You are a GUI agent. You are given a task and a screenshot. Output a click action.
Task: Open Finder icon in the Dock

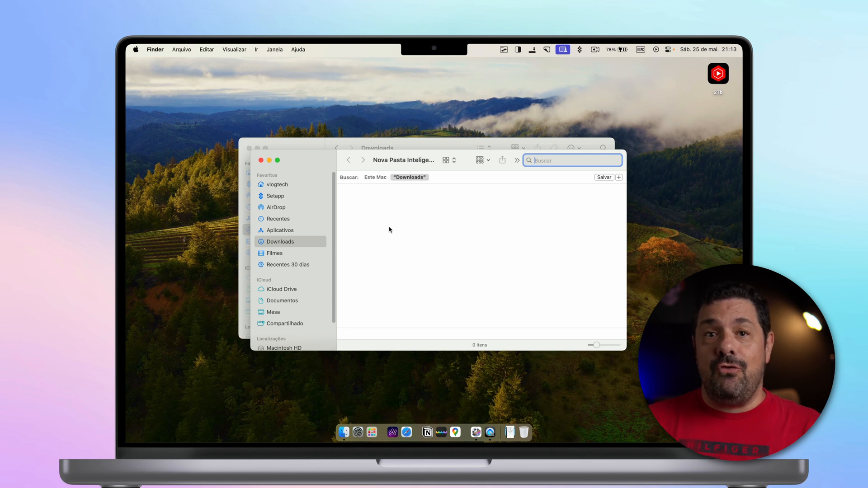click(x=344, y=432)
